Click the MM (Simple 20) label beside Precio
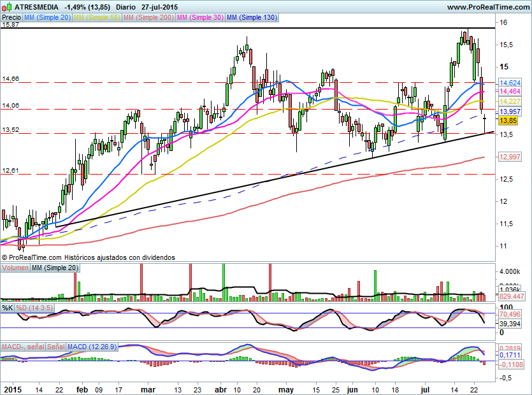 coord(47,17)
